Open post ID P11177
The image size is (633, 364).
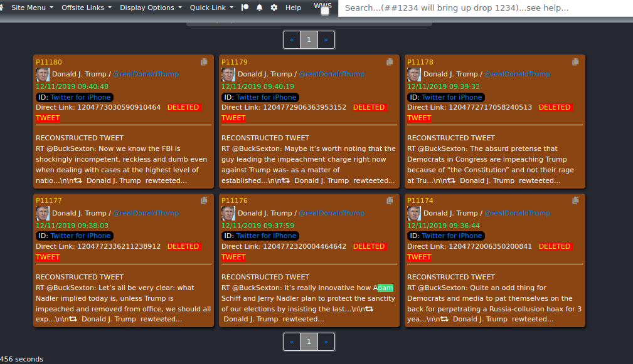(x=49, y=200)
